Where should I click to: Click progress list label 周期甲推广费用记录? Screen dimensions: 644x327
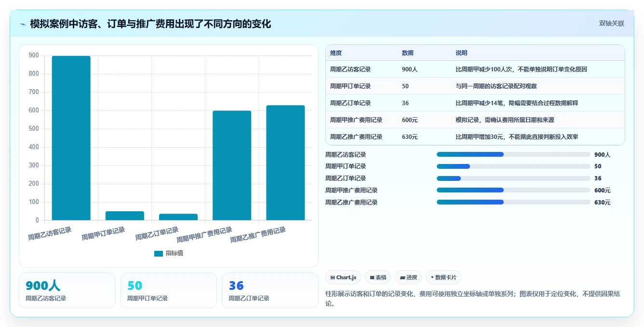(x=351, y=191)
